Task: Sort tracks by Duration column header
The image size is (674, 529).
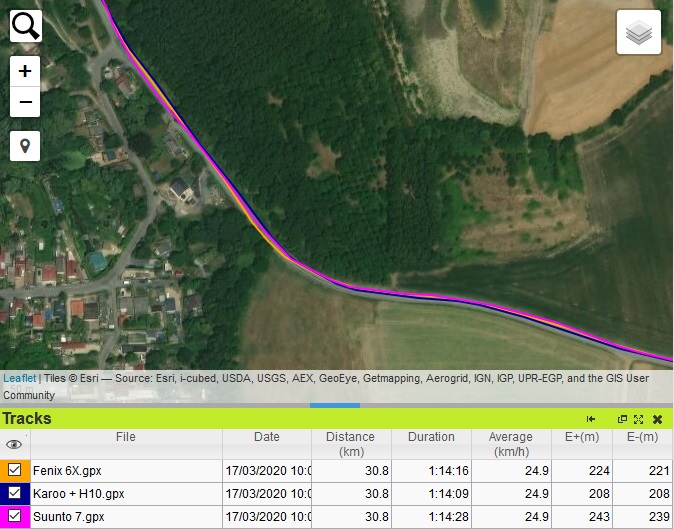Action: 431,437
